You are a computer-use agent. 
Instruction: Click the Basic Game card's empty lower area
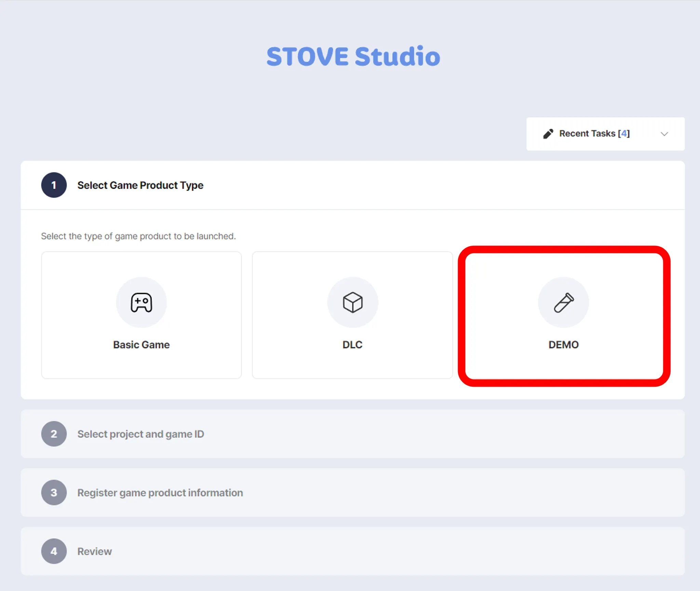pos(141,365)
